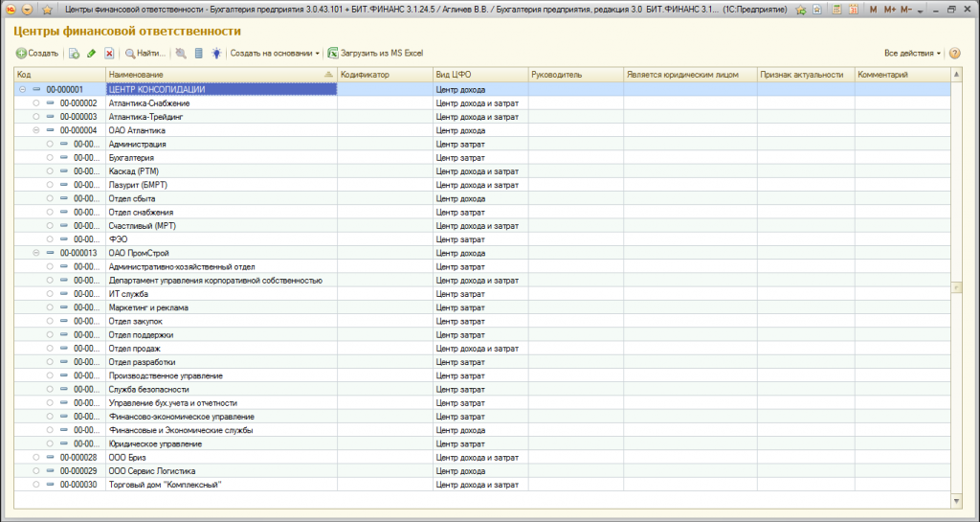Open the calendar icon showing 31
Viewport: 980px width, 522px height.
point(852,10)
